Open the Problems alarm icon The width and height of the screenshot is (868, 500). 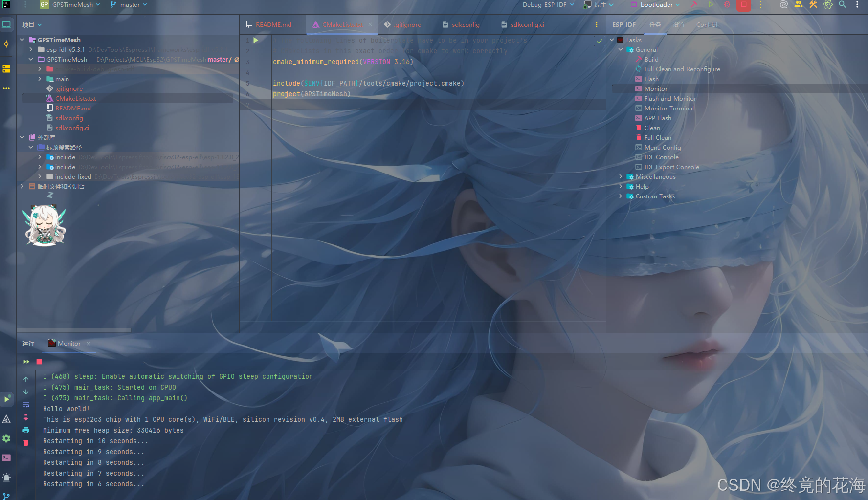[x=6, y=478]
